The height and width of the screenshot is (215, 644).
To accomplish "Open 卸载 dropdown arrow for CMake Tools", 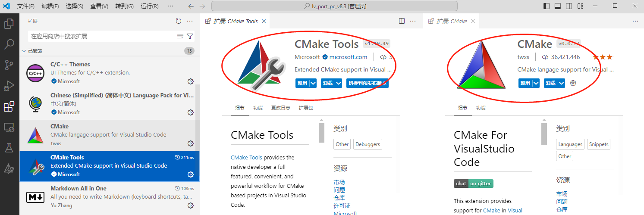I will click(x=339, y=83).
